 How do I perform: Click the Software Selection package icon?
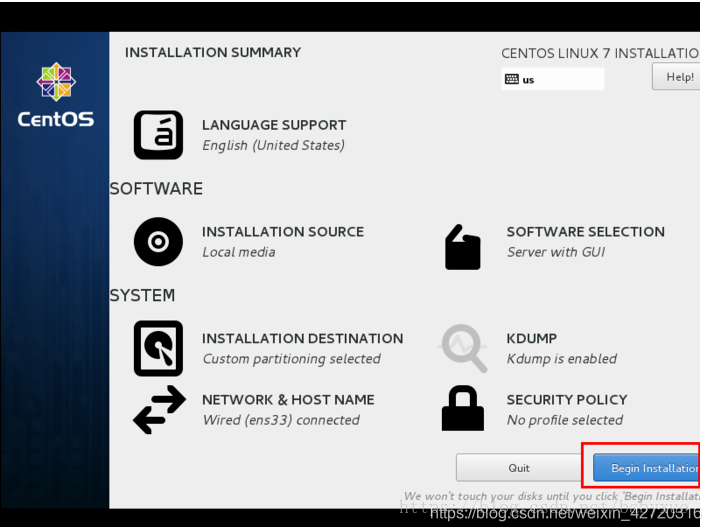(x=463, y=247)
